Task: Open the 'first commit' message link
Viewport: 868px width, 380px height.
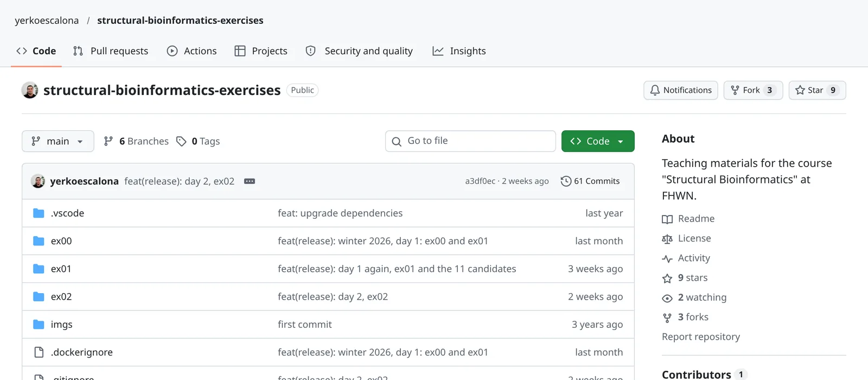Action: coord(305,325)
